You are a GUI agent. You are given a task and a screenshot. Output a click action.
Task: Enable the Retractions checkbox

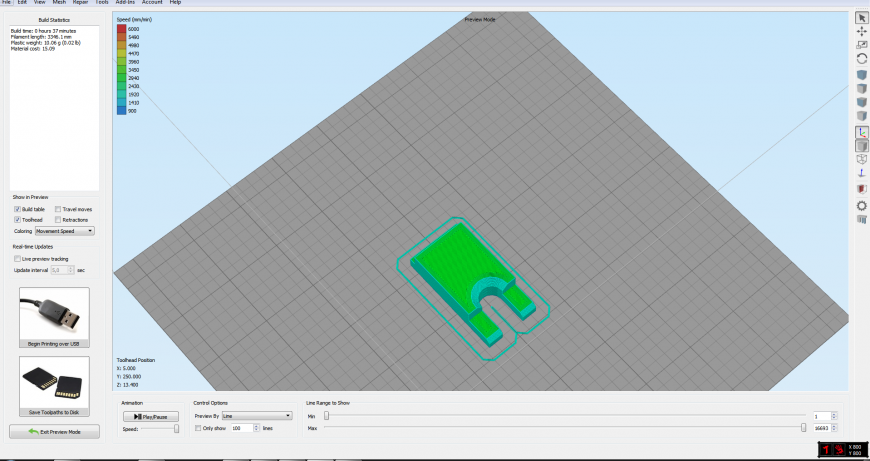pyautogui.click(x=58, y=220)
